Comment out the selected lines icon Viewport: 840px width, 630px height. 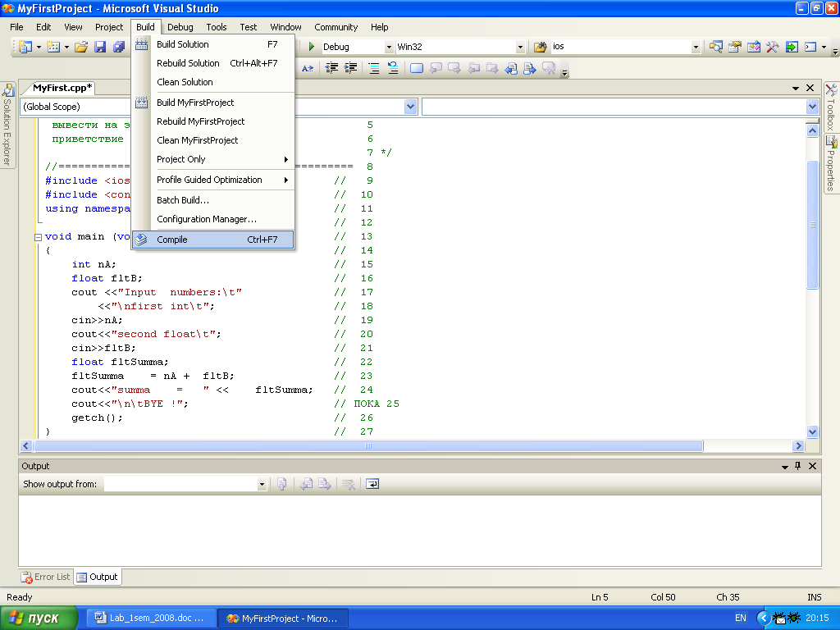click(x=374, y=68)
